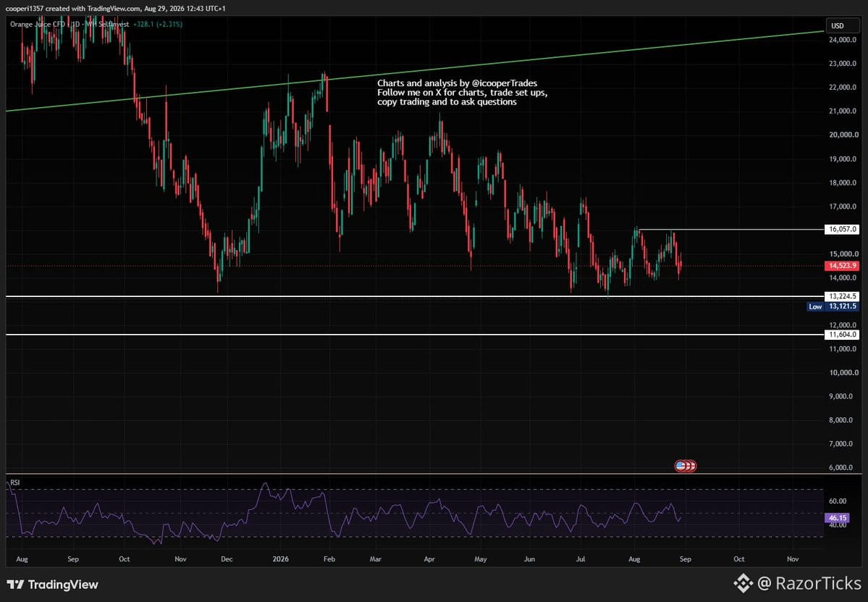Click the Nov label at far right
868x602 pixels.
[x=793, y=559]
